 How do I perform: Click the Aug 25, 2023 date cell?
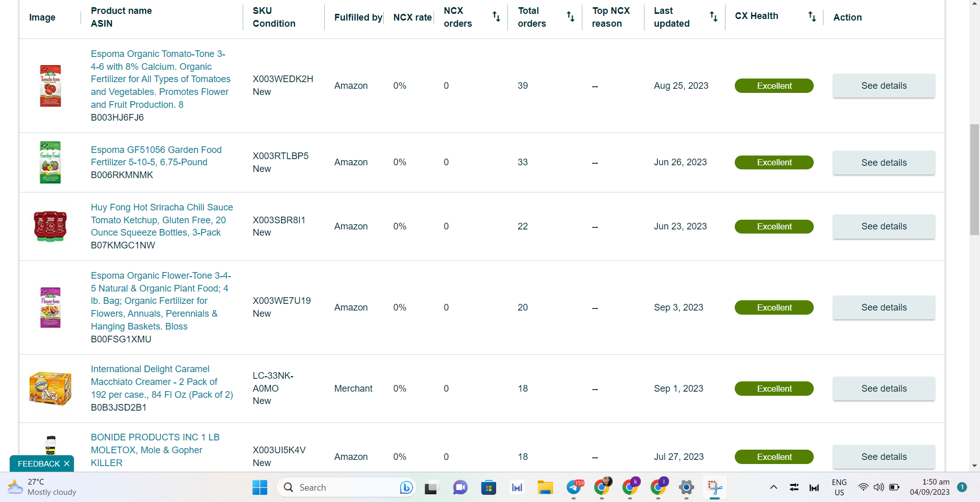click(x=681, y=86)
